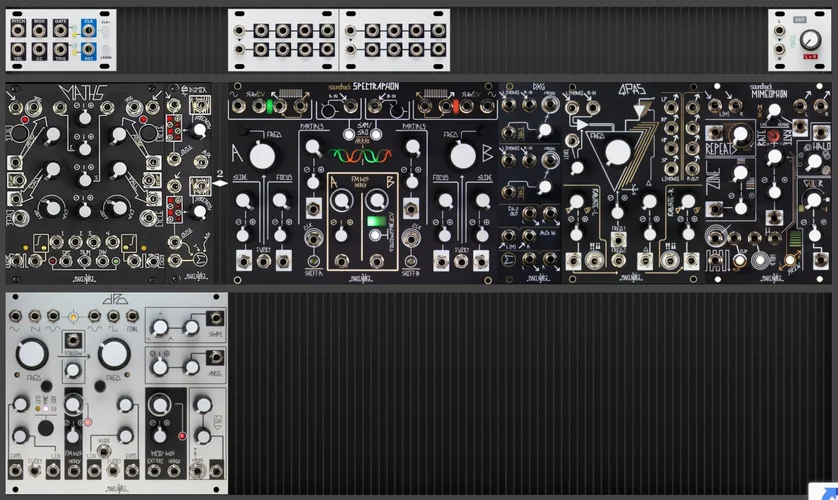Click the large FREQ A knob on Spectraphon

(x=262, y=155)
